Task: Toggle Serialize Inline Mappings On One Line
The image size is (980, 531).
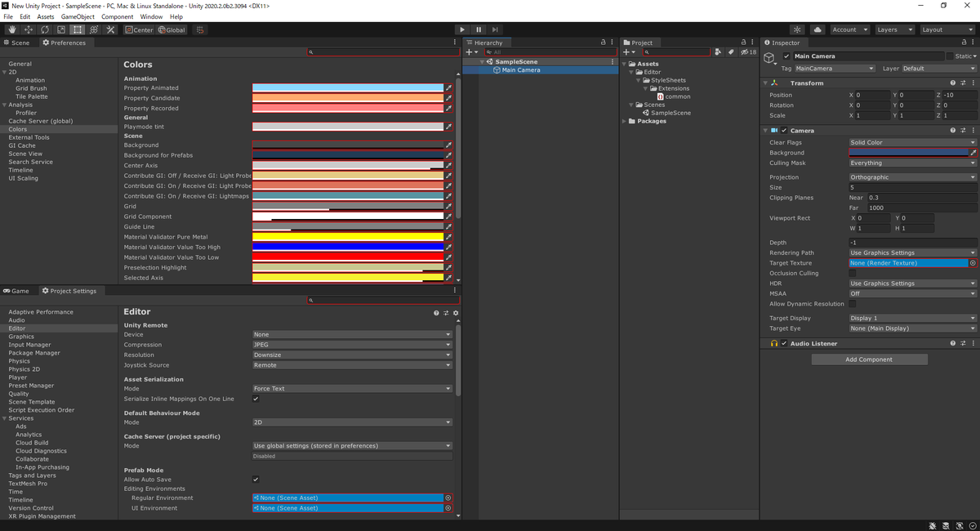Action: click(x=256, y=399)
